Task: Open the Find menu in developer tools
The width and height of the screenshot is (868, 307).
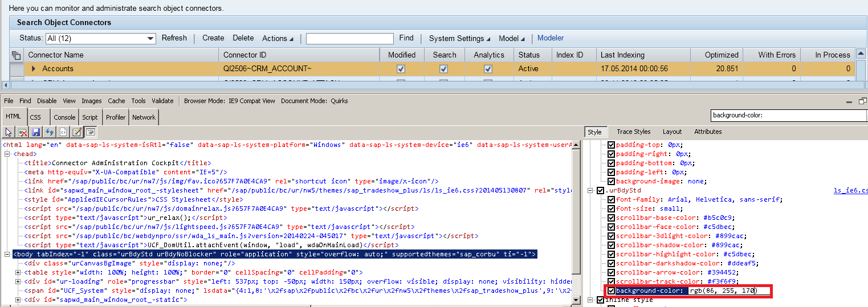Action: click(x=25, y=101)
